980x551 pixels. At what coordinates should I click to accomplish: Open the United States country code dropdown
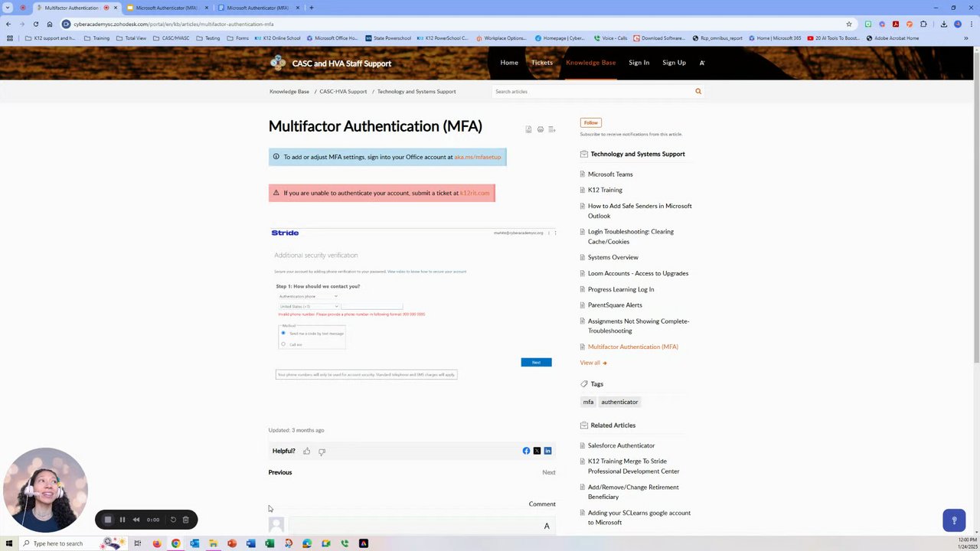tap(309, 306)
